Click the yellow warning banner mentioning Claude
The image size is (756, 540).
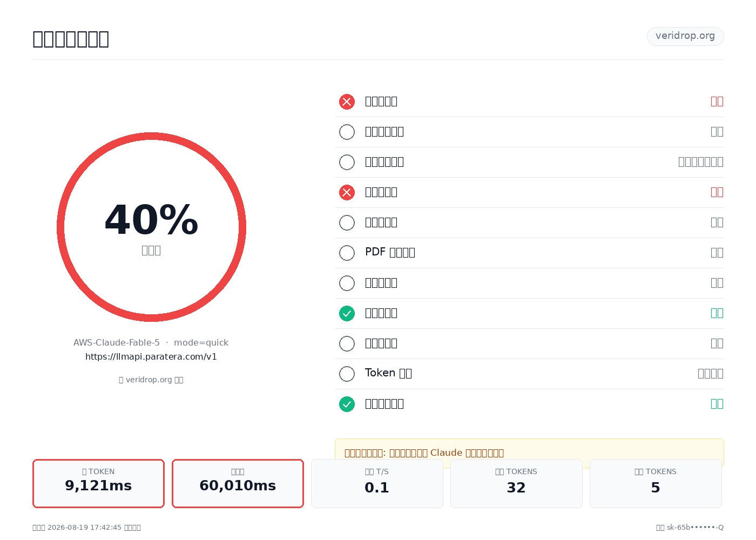(x=529, y=453)
